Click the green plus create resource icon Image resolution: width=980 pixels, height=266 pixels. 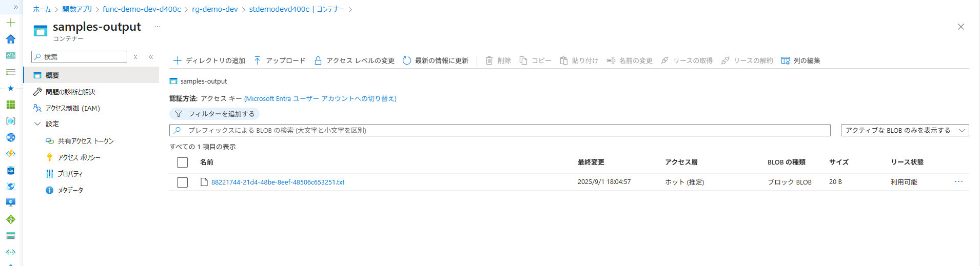pyautogui.click(x=11, y=23)
